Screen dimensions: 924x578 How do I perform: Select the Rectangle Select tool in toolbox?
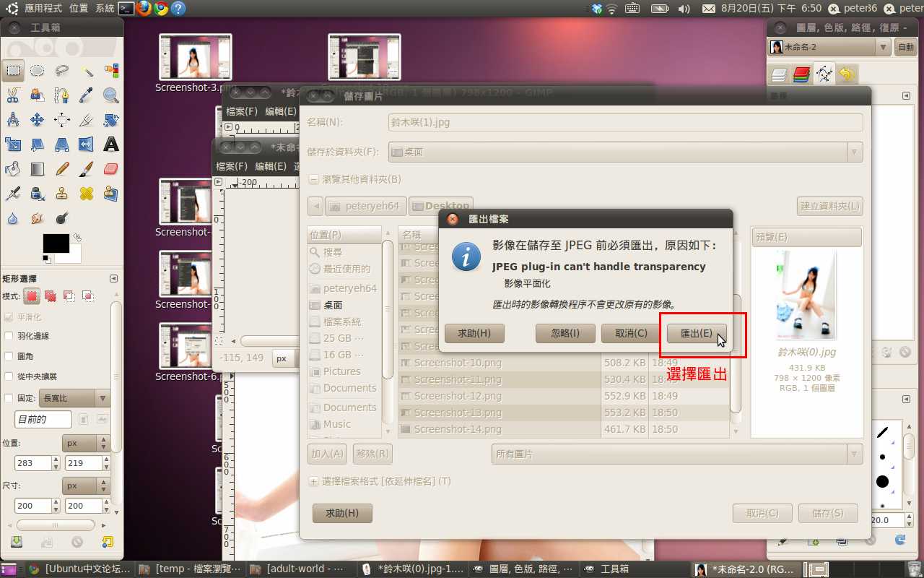[x=13, y=71]
